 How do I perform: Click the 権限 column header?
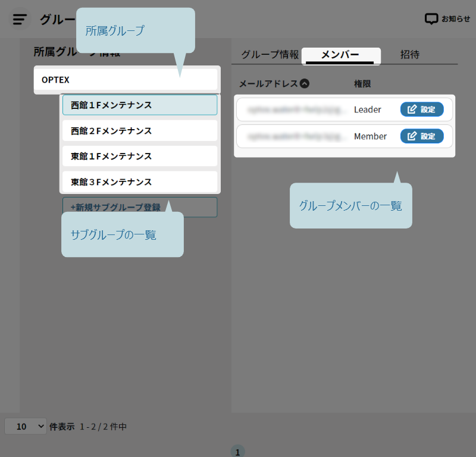click(x=362, y=84)
